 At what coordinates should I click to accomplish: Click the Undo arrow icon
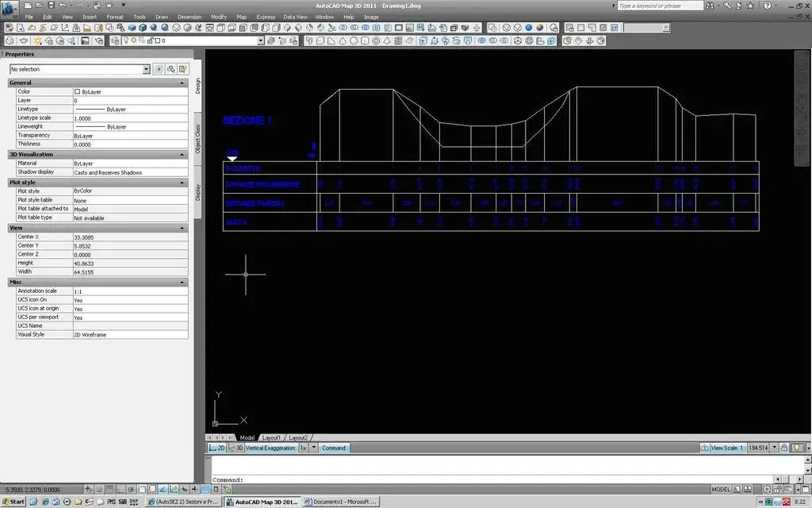point(63,6)
